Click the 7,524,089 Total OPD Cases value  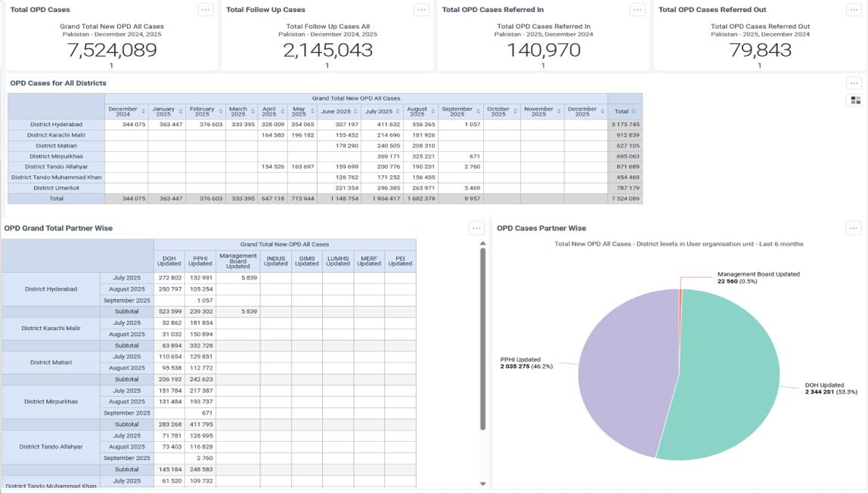click(112, 51)
